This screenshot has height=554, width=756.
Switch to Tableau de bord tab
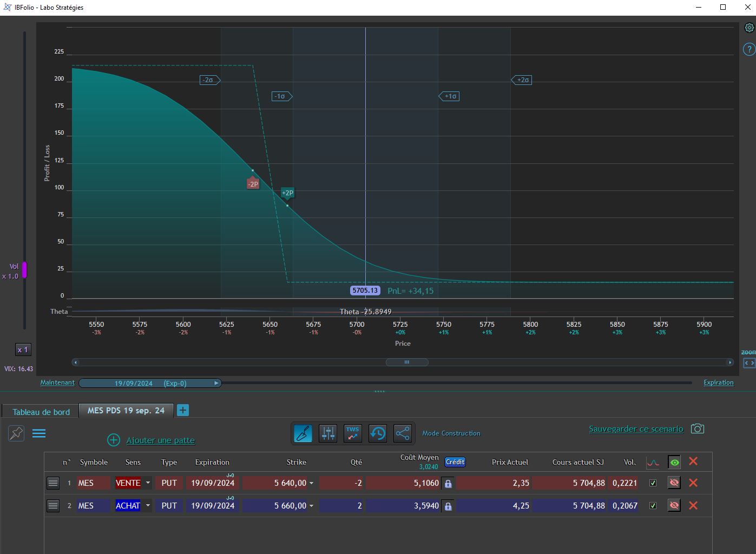tap(41, 412)
